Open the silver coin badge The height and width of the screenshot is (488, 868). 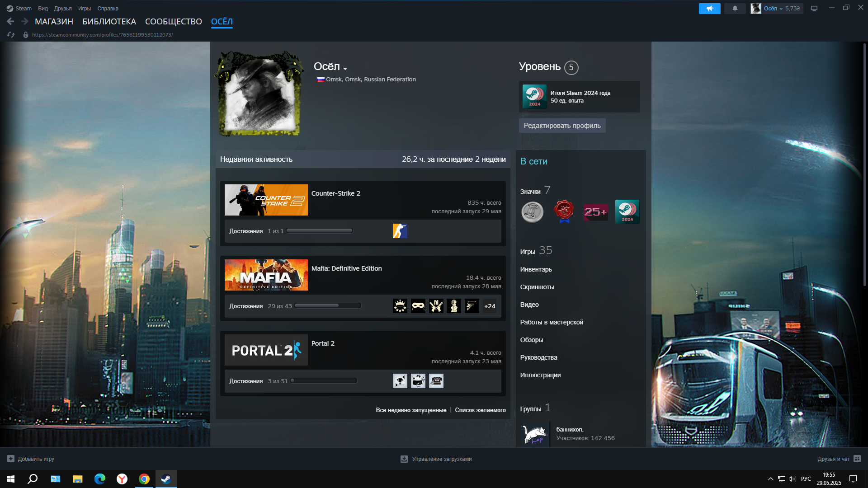(x=533, y=212)
